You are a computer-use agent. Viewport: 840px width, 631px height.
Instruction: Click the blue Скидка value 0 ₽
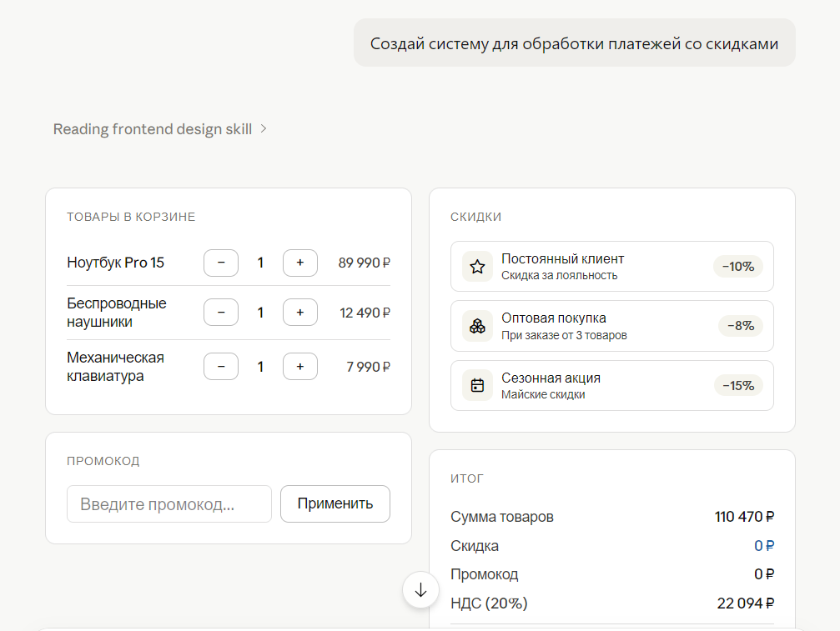coord(764,545)
